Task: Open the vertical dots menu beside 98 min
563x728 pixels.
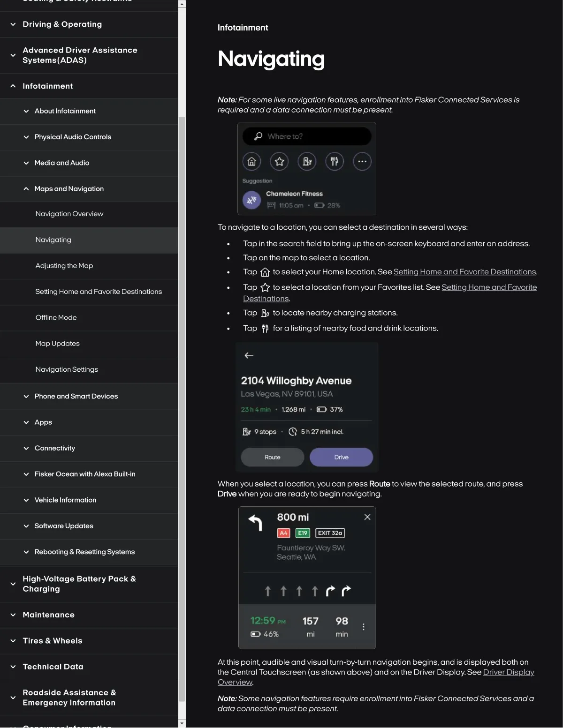Action: 364,627
